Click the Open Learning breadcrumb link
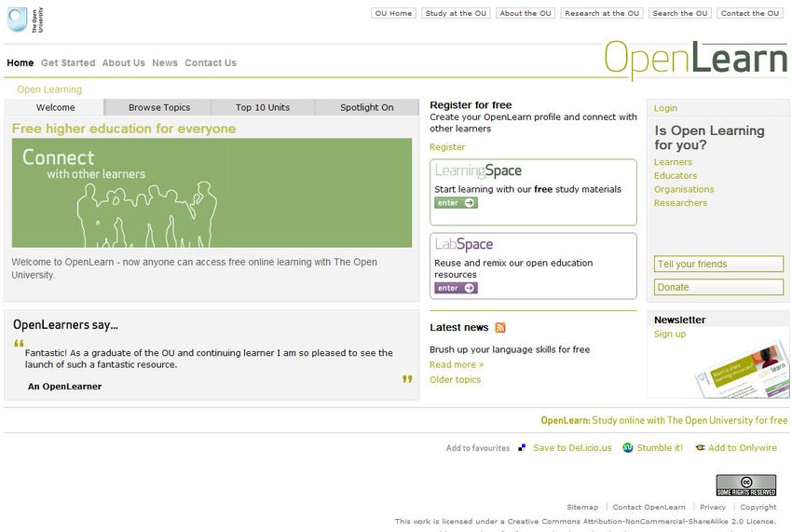792x532 pixels. pos(49,89)
